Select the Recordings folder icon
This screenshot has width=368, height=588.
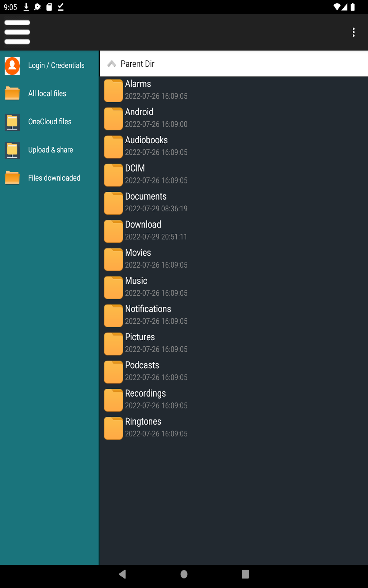113,400
